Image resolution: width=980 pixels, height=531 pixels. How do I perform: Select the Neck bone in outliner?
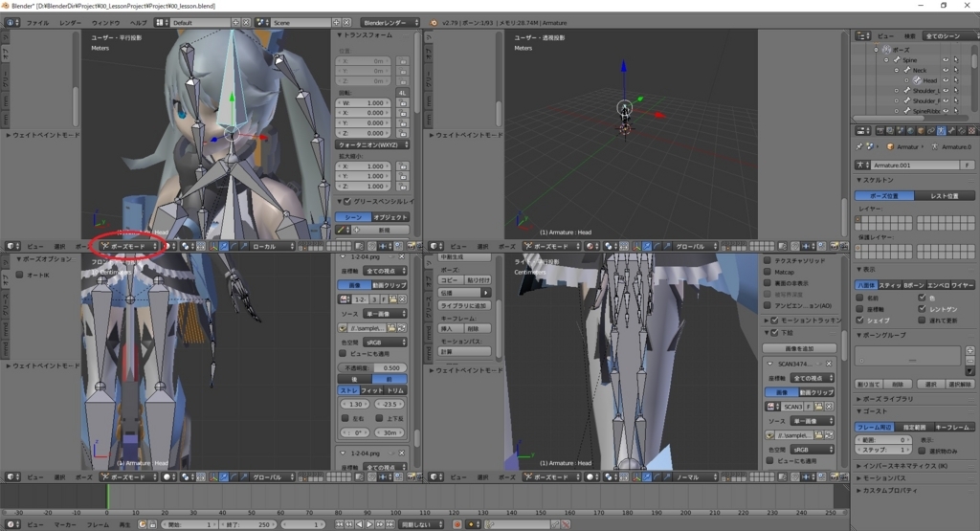click(x=919, y=70)
